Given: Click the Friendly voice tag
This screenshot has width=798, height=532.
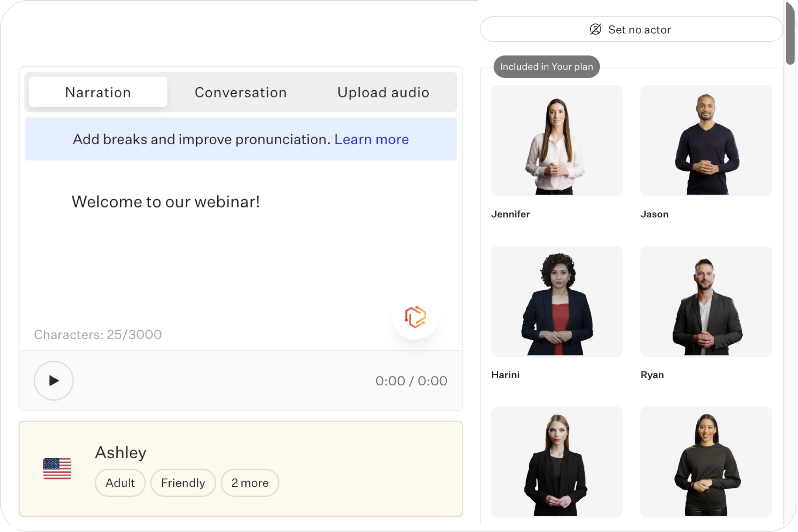Looking at the screenshot, I should click(x=183, y=483).
